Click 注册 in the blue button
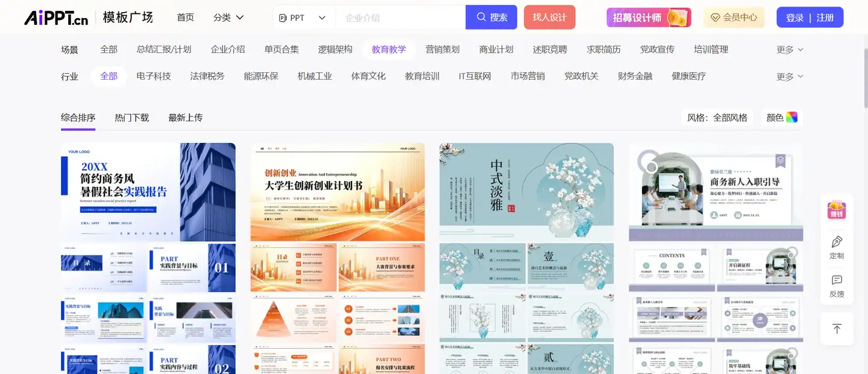The image size is (868, 374). [825, 17]
